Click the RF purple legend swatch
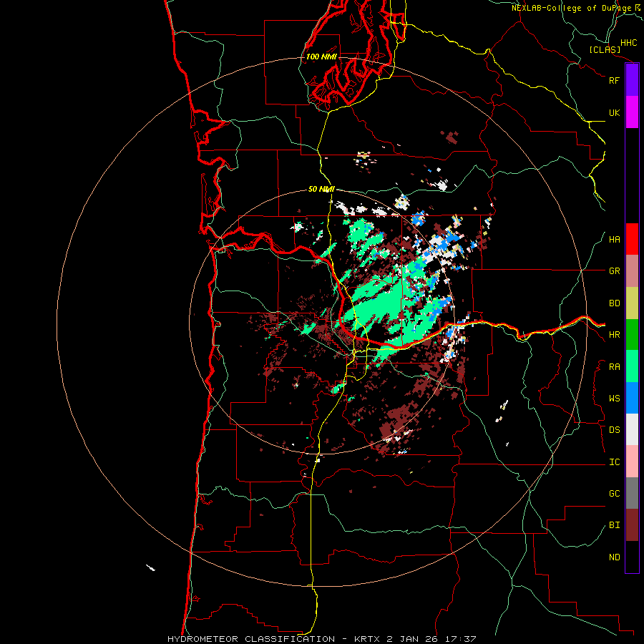The width and height of the screenshot is (644, 644). (632, 80)
